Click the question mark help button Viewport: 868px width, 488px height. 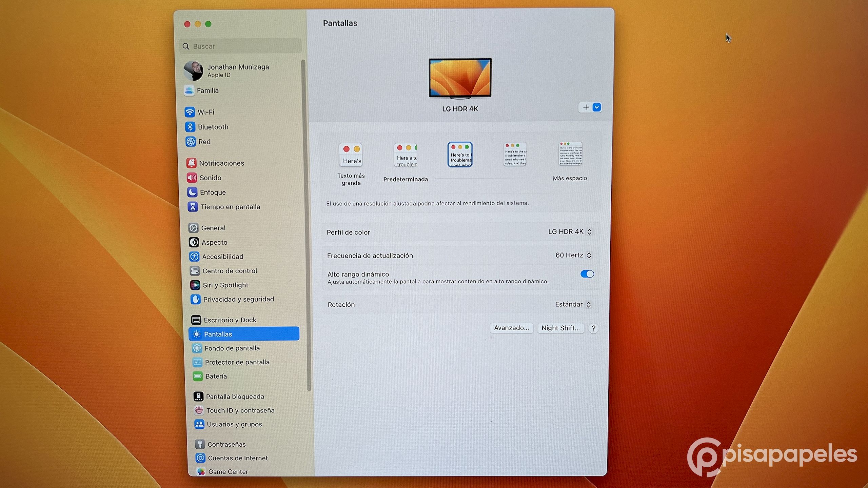point(593,328)
